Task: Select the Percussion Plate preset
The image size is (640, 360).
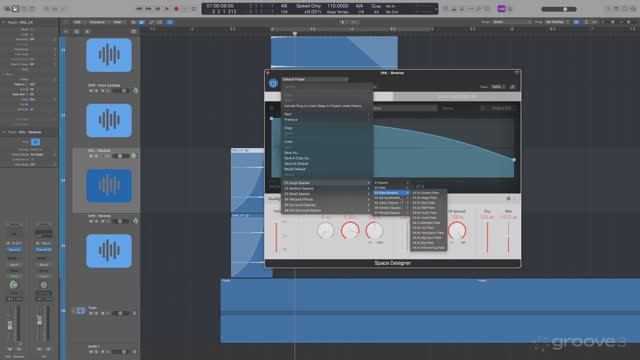Action: [x=429, y=233]
